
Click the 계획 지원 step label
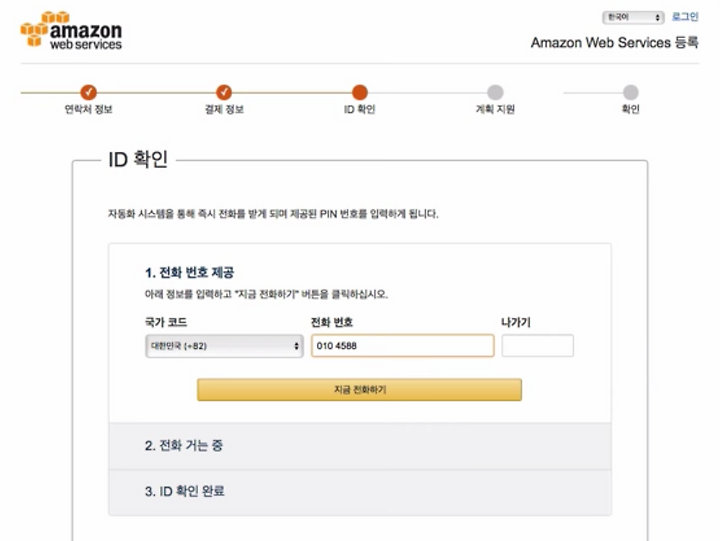pyautogui.click(x=495, y=109)
